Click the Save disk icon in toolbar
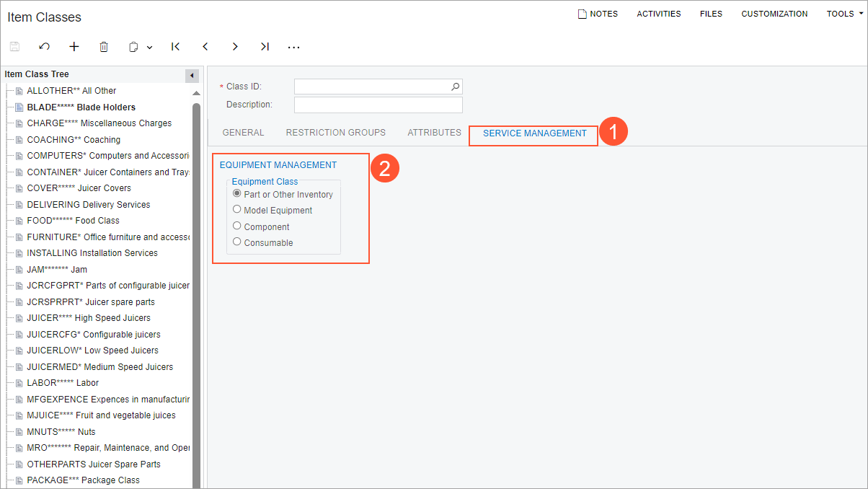868x489 pixels. pos(14,47)
